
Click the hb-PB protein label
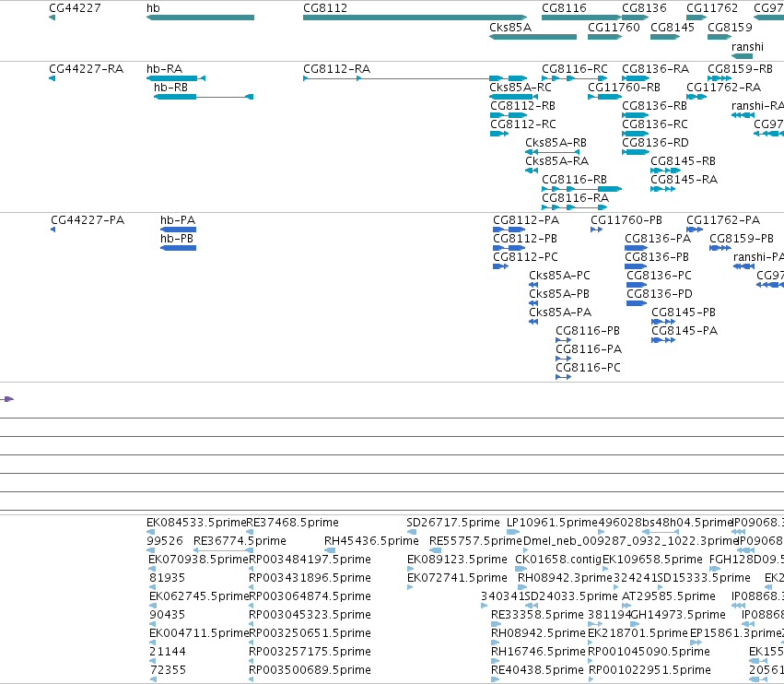pos(177,239)
